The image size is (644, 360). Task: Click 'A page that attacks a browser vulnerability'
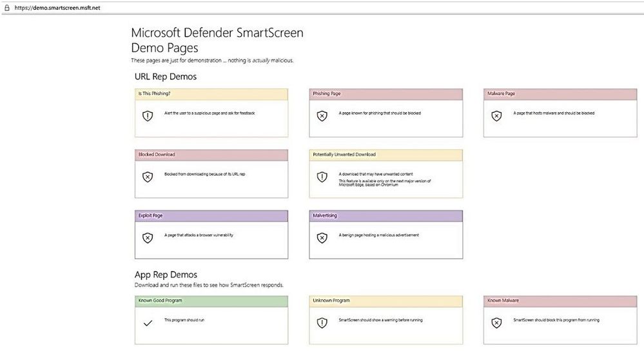tap(199, 235)
